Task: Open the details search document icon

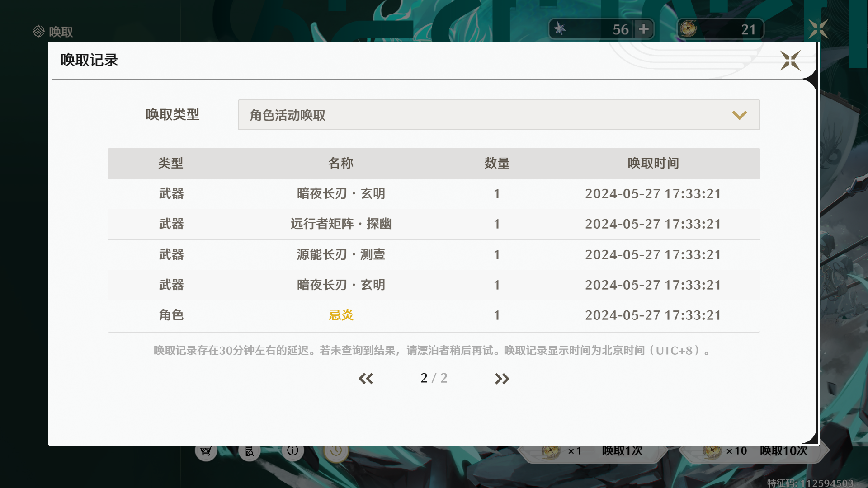Action: (x=250, y=451)
